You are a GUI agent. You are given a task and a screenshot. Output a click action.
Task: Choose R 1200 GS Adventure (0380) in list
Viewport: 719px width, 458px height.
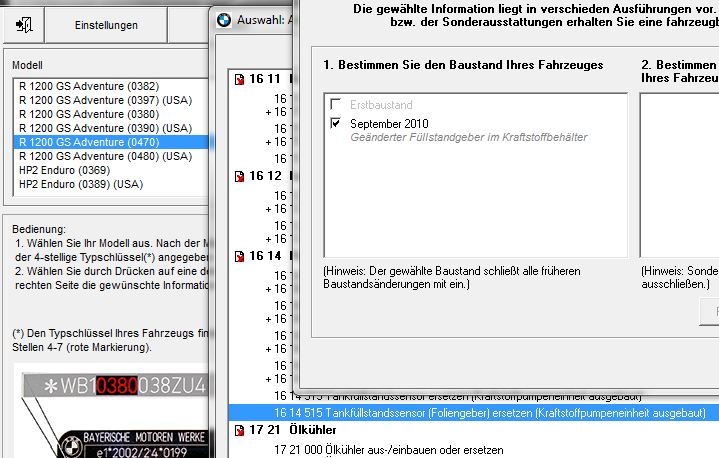(x=88, y=115)
